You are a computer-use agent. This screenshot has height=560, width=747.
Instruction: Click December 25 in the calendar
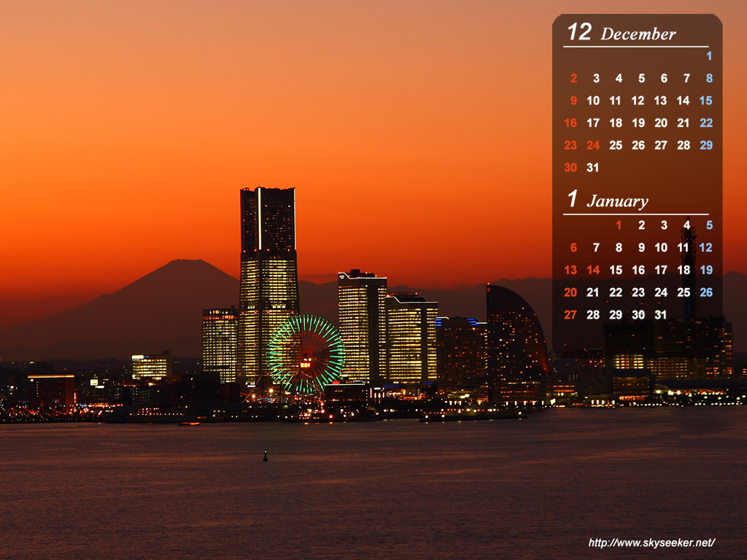point(616,145)
